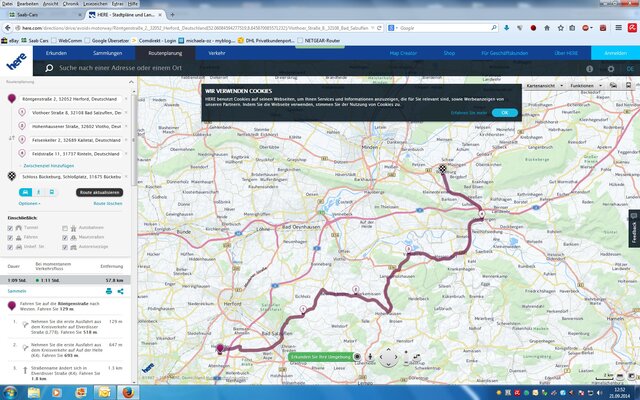Open the Verkehr tab
Image resolution: width=640 pixels, height=400 pixels.
[x=217, y=53]
